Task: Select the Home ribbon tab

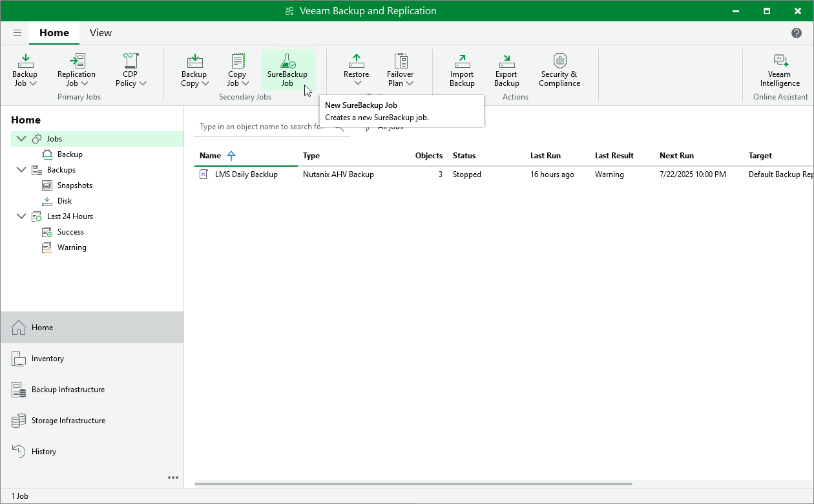Action: (54, 32)
